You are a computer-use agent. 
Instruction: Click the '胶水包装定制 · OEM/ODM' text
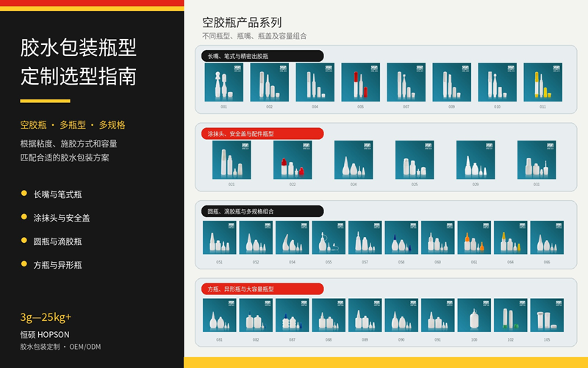tap(60, 347)
